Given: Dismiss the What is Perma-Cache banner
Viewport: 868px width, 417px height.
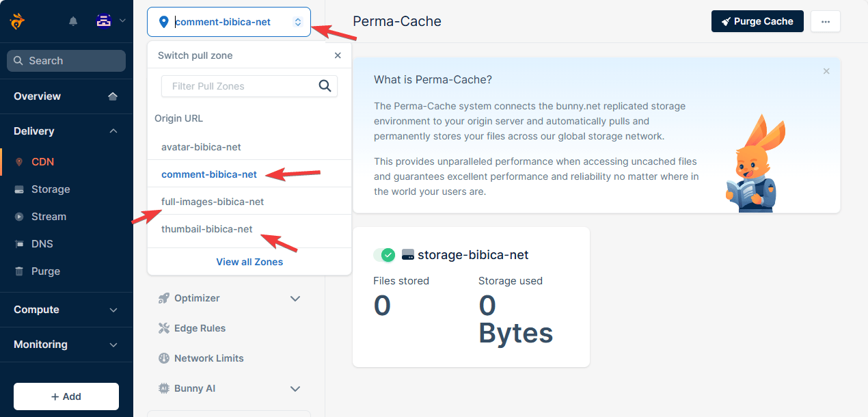Looking at the screenshot, I should tap(826, 71).
